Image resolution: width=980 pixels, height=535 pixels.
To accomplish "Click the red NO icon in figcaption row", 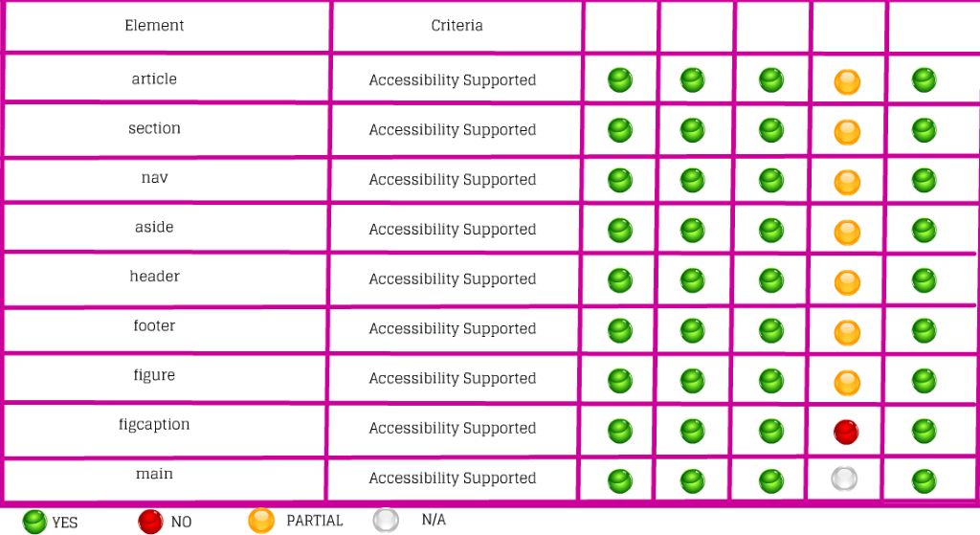I will (x=846, y=432).
